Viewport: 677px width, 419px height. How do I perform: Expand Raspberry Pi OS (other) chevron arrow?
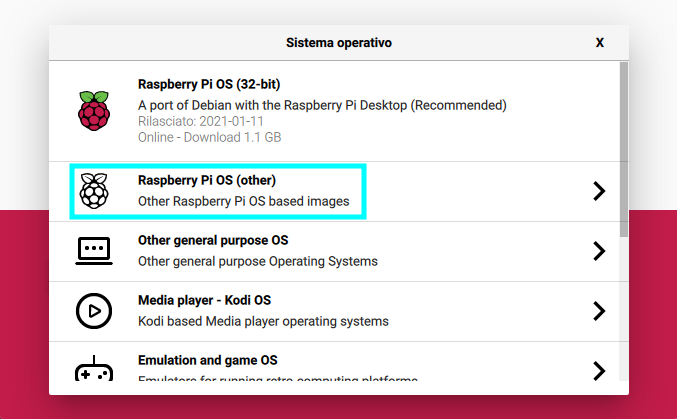click(599, 191)
